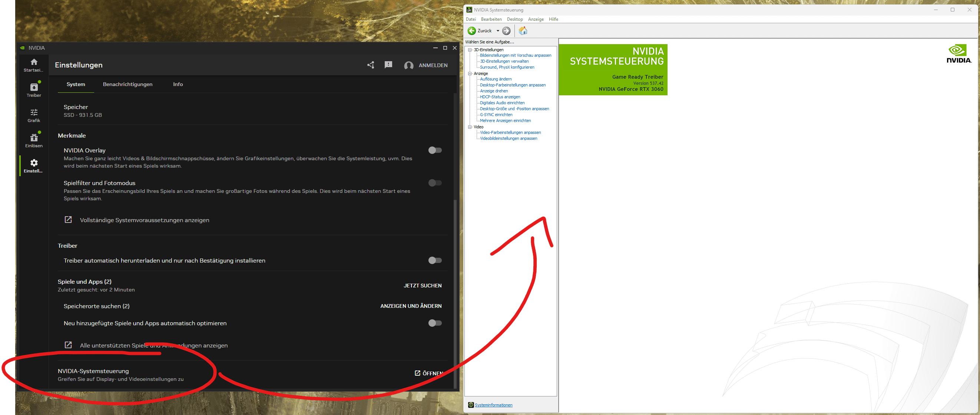Open the Systeminformationen link
The image size is (980, 415).
[493, 405]
